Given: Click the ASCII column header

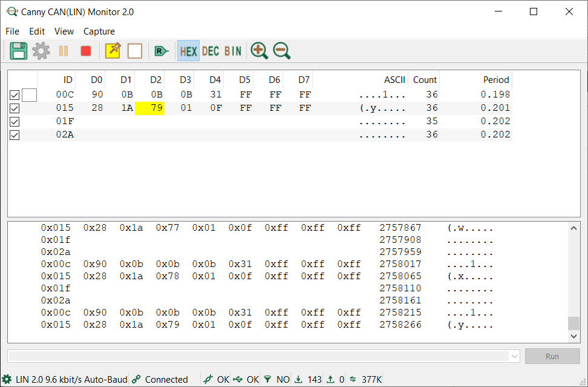Looking at the screenshot, I should [360, 79].
